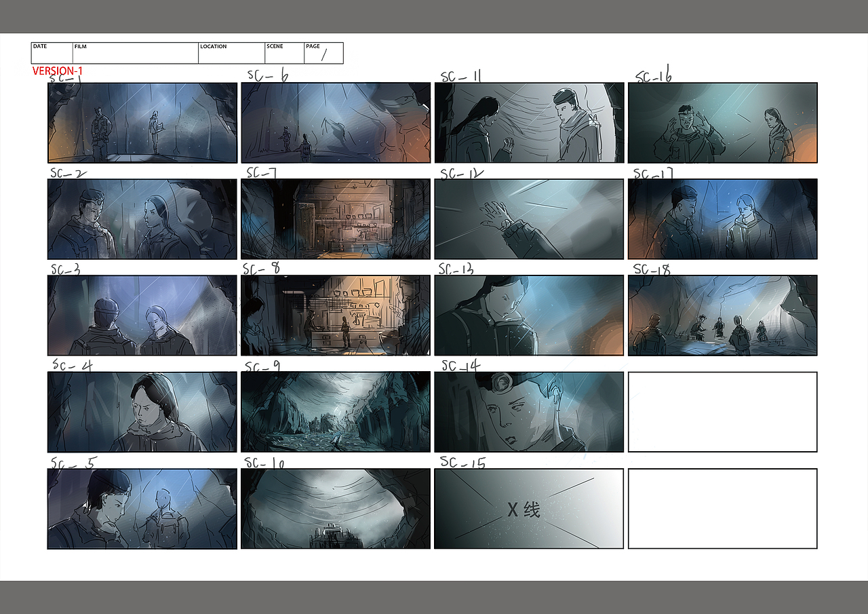868x614 pixels.
Task: Click the handwritten SC-18 label
Action: click(652, 269)
